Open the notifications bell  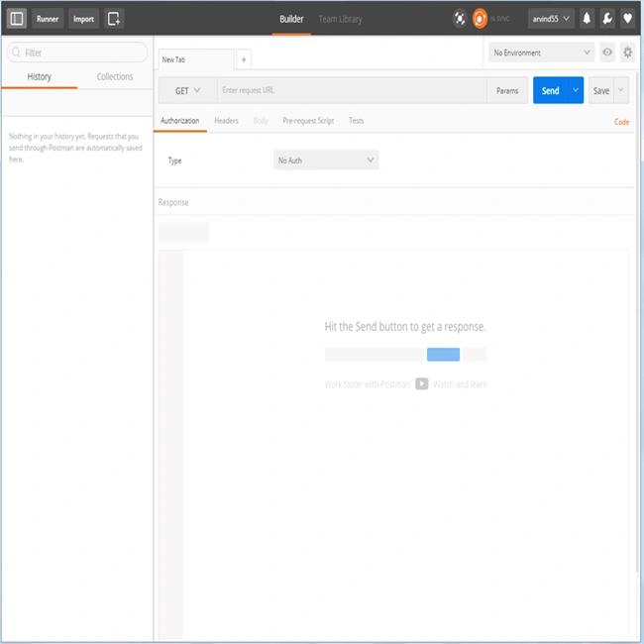[587, 19]
